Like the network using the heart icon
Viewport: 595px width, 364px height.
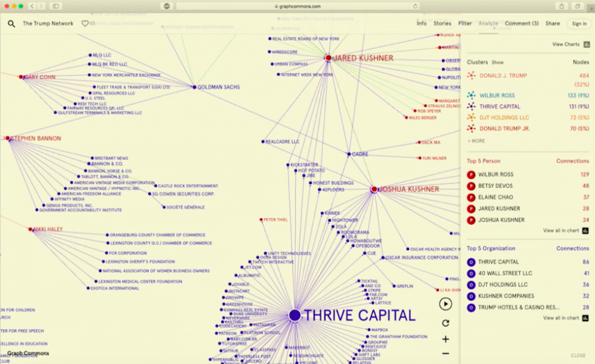[x=85, y=24]
